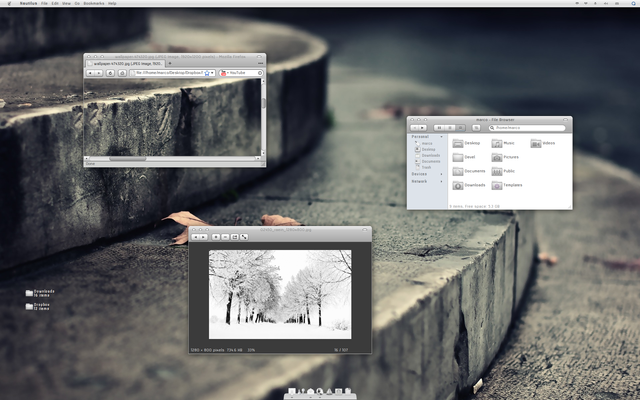The height and width of the screenshot is (400, 640).
Task: Select Downloads in File Browser sidebar
Action: pos(428,156)
